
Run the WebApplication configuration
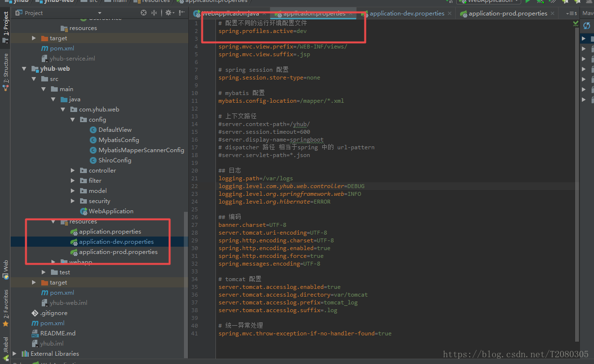(x=528, y=2)
